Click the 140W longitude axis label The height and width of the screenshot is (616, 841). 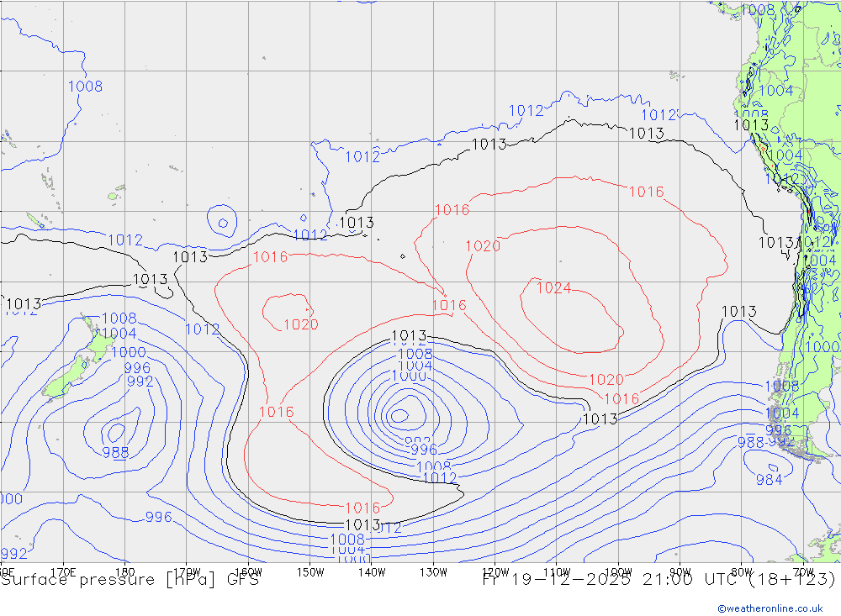click(371, 572)
